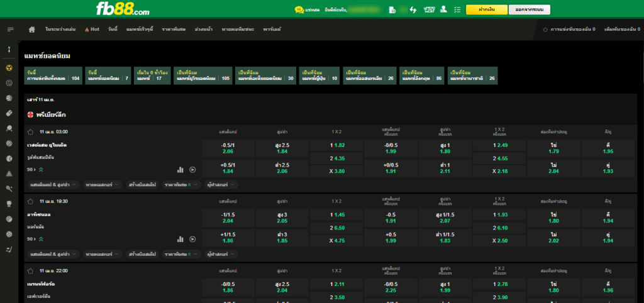
Task: Select filter tile แมทช์ยุโรปยอดนิยม 105
Action: tap(203, 75)
